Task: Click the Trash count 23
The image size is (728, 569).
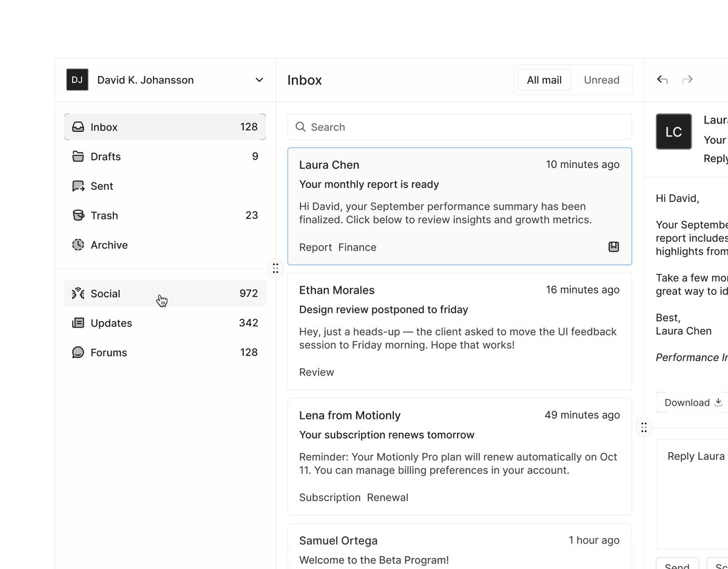Action: [x=252, y=215]
